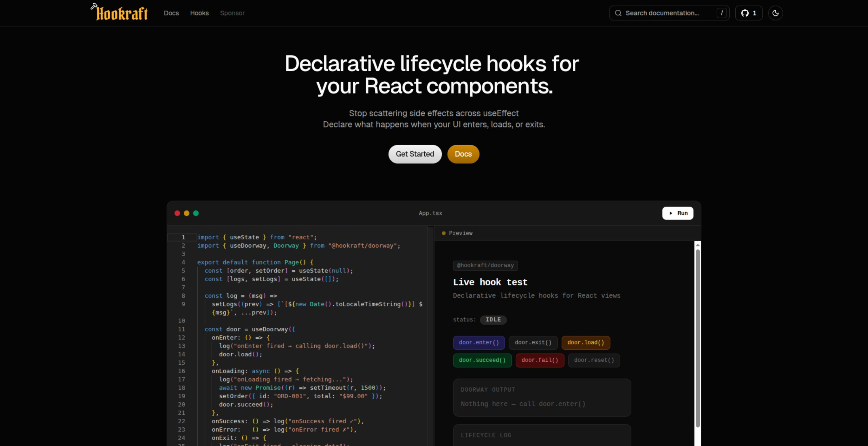
Task: Click the "Live hook test" heading
Action: click(x=490, y=282)
